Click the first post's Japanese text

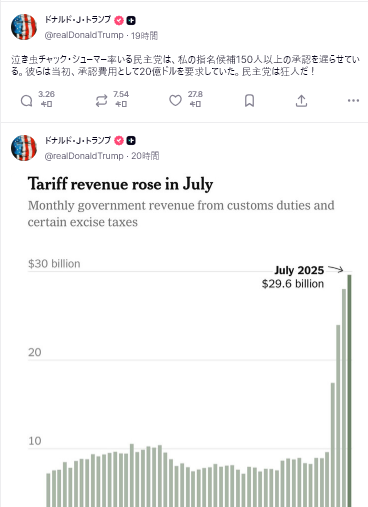(x=185, y=65)
